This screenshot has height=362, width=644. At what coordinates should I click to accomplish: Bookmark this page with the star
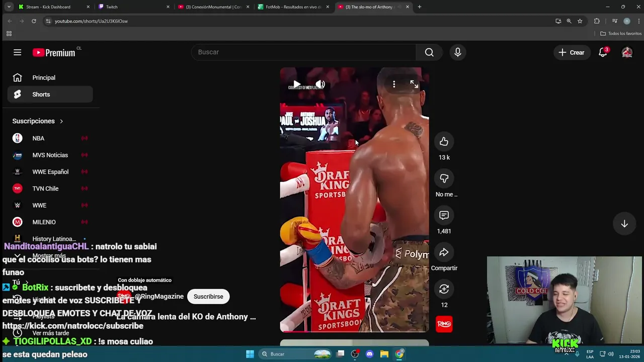click(580, 21)
